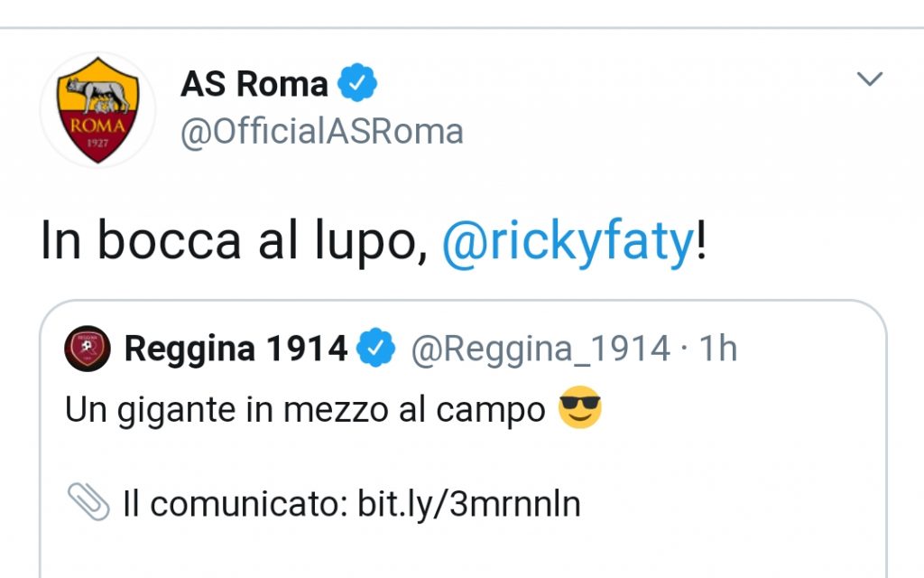This screenshot has height=578, width=924.
Task: Click the 1h timestamp on quoted tweet
Action: pos(718,349)
